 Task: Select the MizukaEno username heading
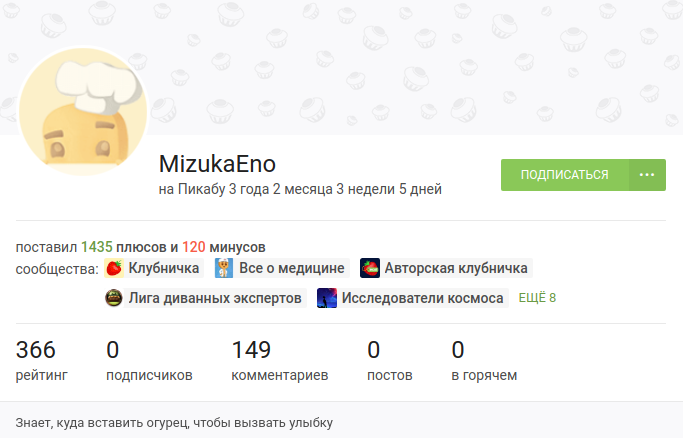[217, 164]
